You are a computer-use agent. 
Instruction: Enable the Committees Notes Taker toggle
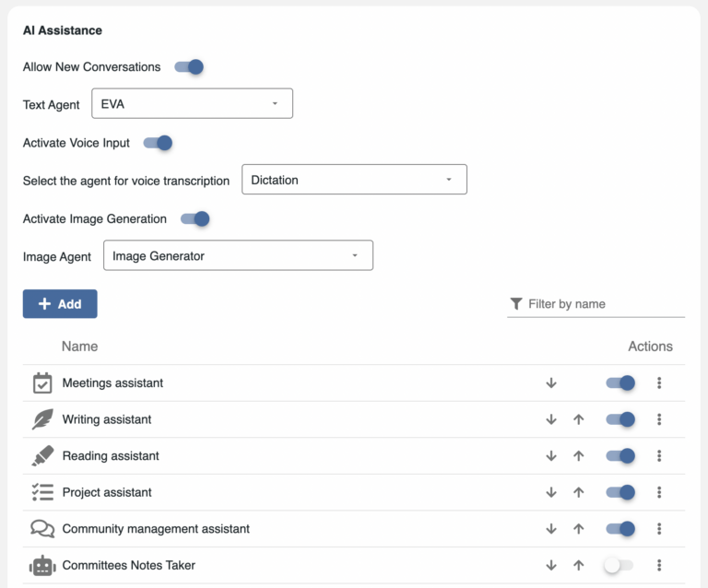[619, 565]
